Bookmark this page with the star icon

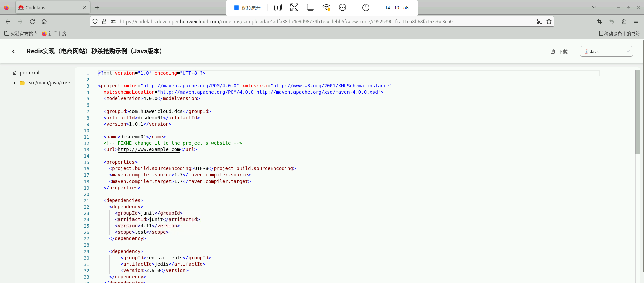coord(549,22)
